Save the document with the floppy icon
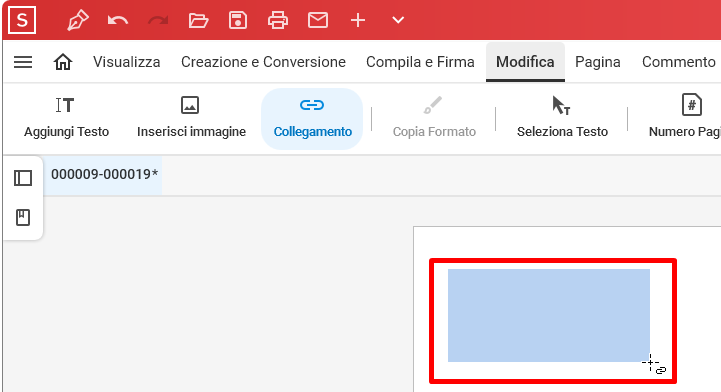 coord(238,20)
